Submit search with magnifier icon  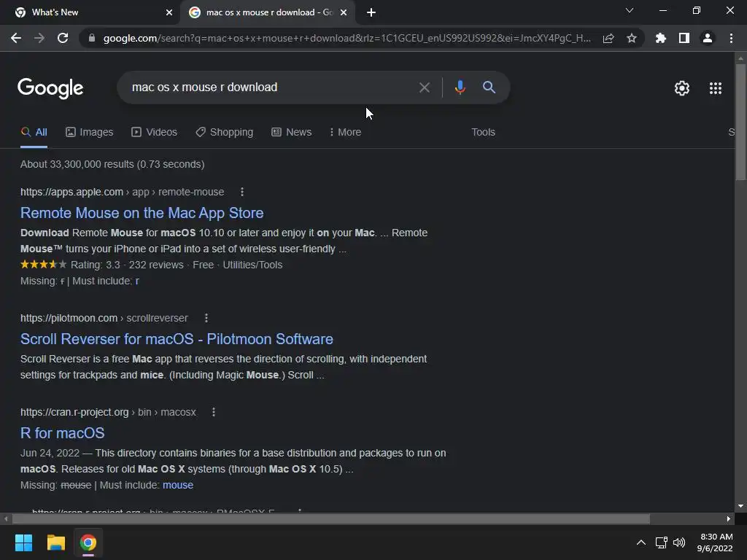[x=489, y=87]
